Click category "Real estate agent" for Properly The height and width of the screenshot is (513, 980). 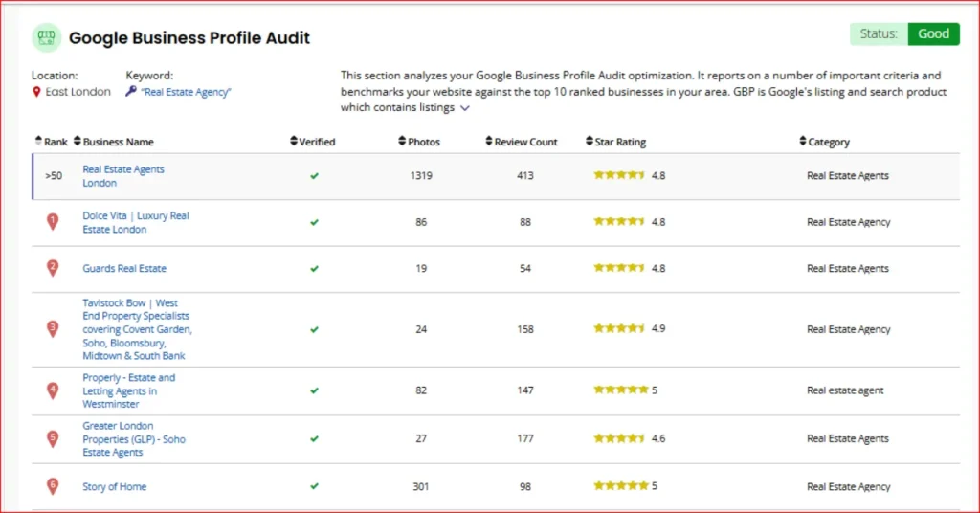[x=845, y=390]
